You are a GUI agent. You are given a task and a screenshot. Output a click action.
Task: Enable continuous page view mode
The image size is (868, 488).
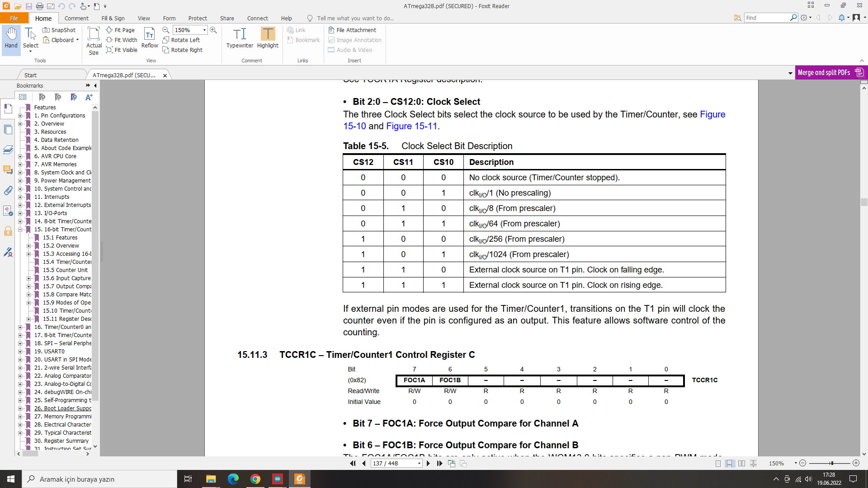click(x=729, y=463)
